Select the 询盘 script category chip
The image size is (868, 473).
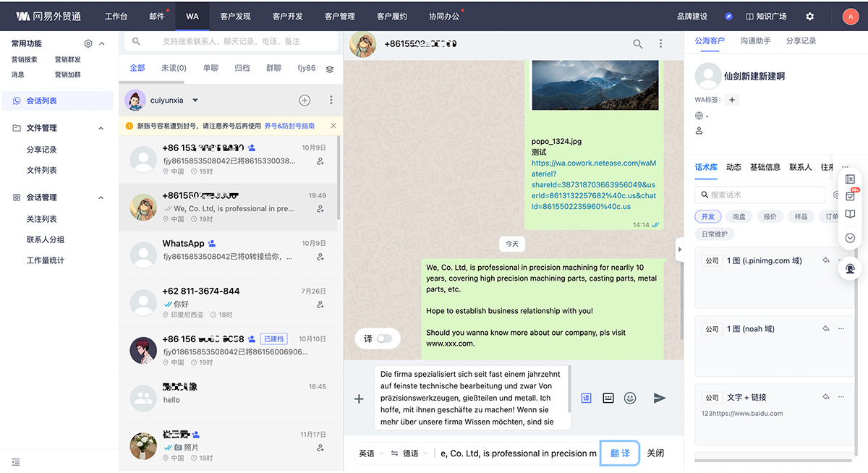pos(739,216)
